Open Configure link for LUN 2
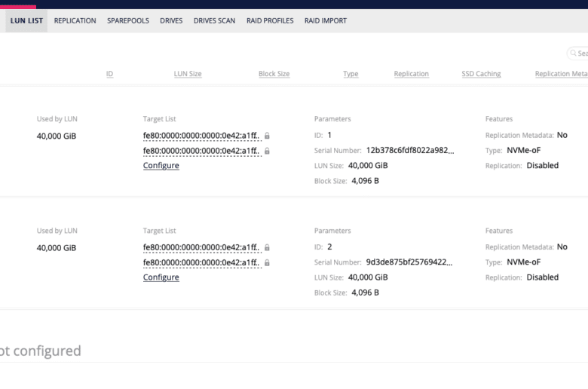588x389 pixels. (161, 277)
